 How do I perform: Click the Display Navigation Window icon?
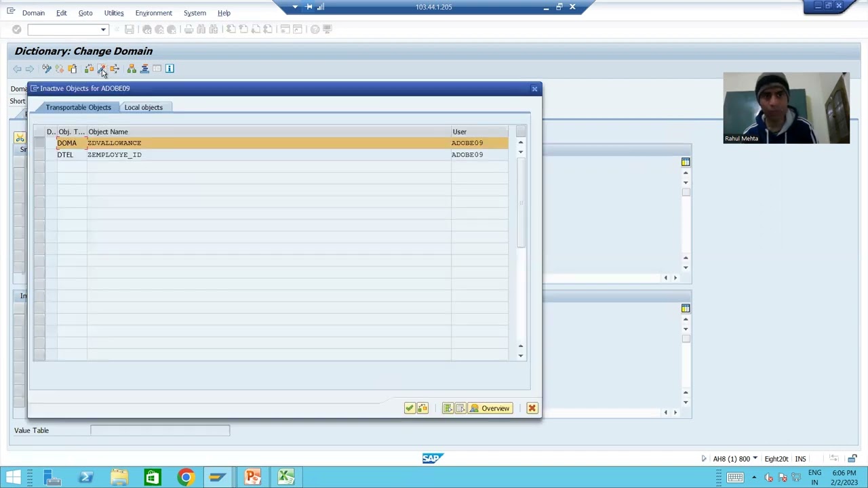tap(144, 68)
